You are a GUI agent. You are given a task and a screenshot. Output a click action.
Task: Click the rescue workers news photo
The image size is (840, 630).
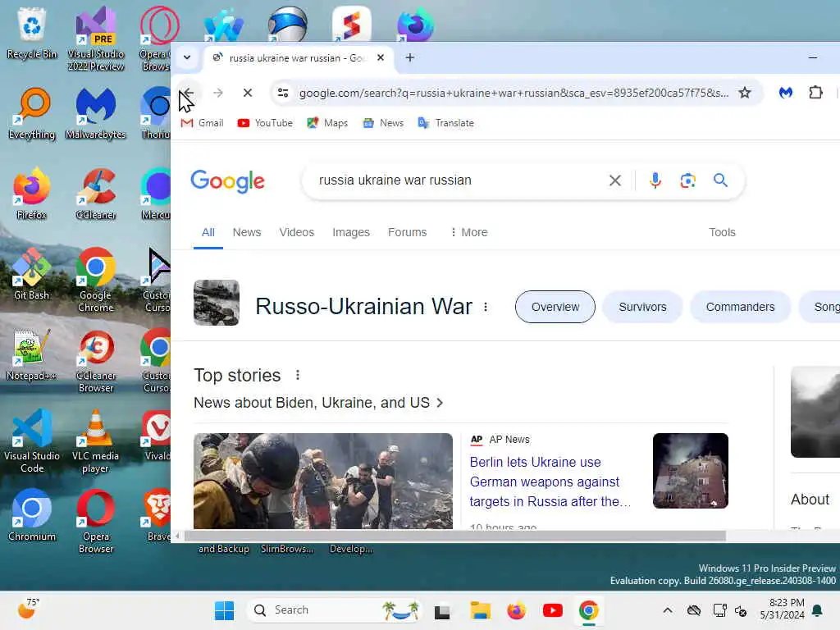(x=323, y=481)
